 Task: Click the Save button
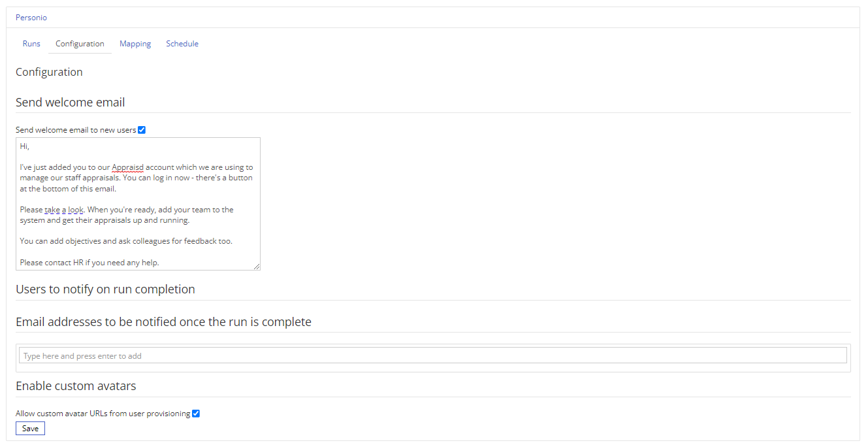pos(30,429)
